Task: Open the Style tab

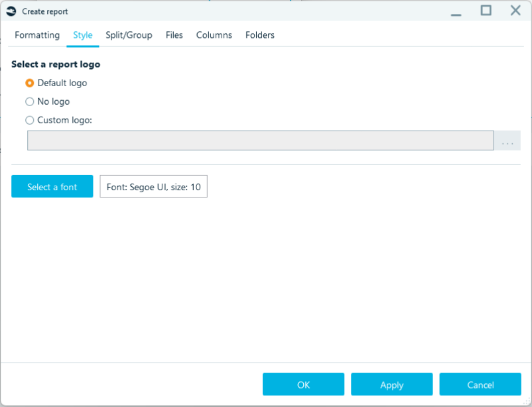Action: [83, 35]
